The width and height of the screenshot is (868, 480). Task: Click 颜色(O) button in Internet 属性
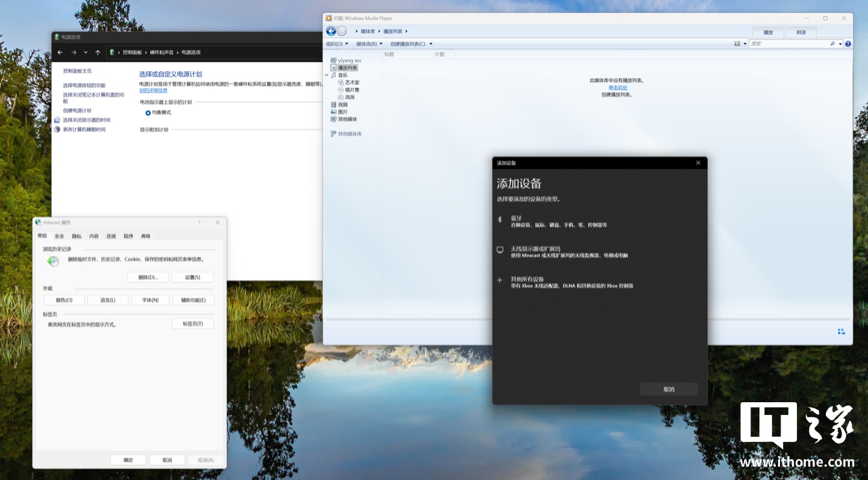click(64, 300)
